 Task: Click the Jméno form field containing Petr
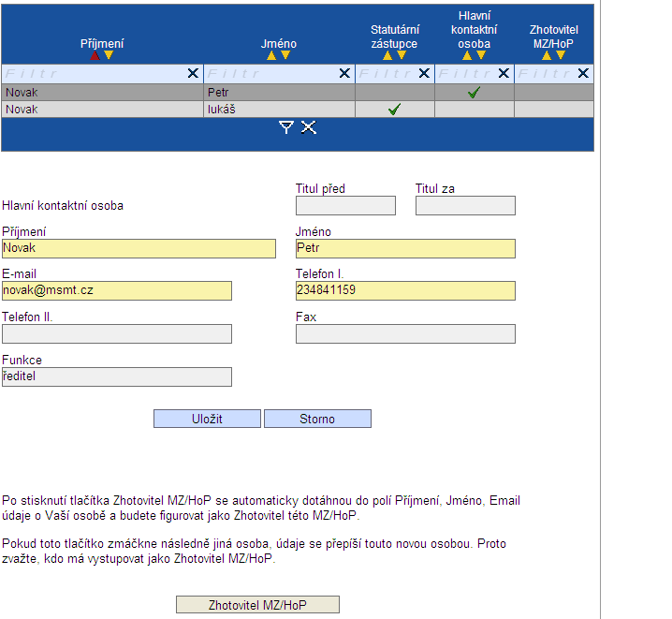coord(405,248)
